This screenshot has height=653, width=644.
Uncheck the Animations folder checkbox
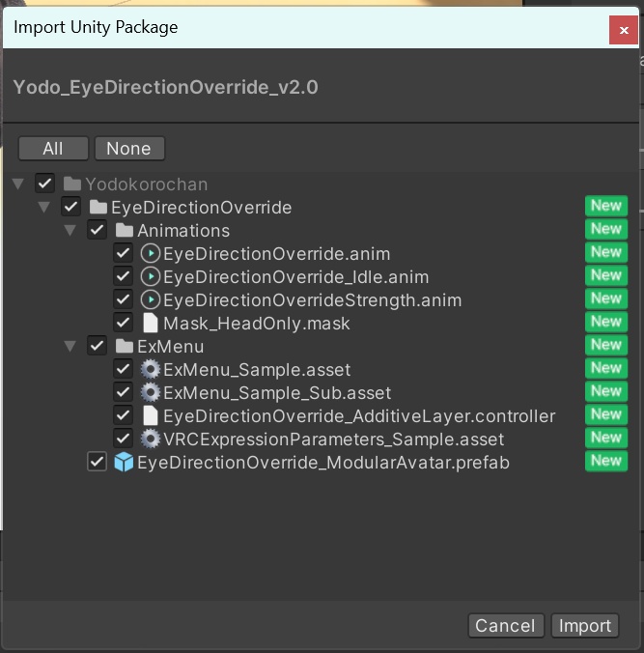[x=97, y=230]
